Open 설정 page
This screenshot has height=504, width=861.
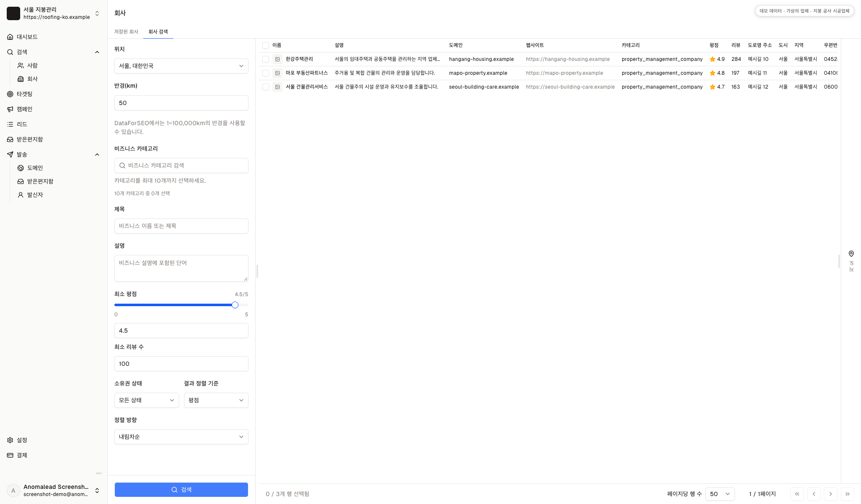(53, 440)
